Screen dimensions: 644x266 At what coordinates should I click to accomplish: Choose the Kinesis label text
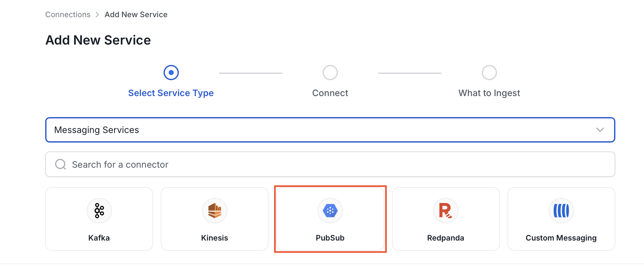pos(215,238)
